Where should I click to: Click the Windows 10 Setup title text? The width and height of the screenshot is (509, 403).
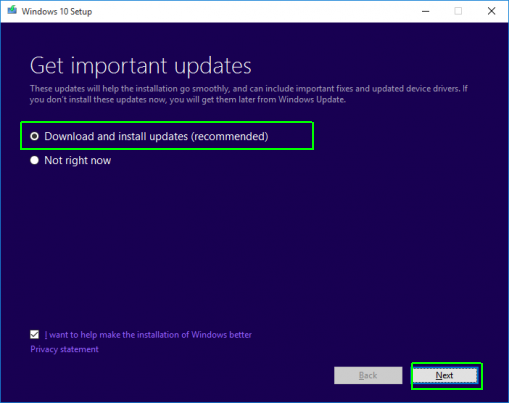click(57, 12)
